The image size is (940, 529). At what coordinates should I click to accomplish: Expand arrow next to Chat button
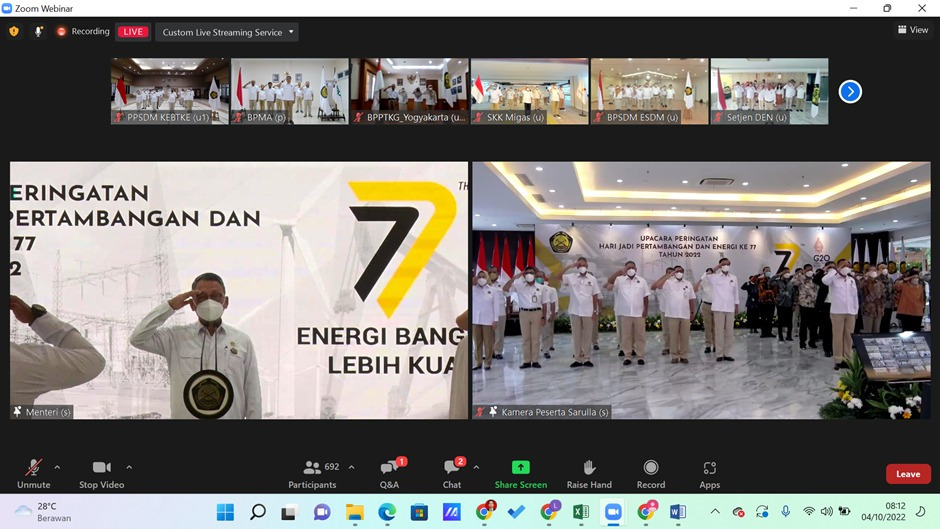click(476, 467)
